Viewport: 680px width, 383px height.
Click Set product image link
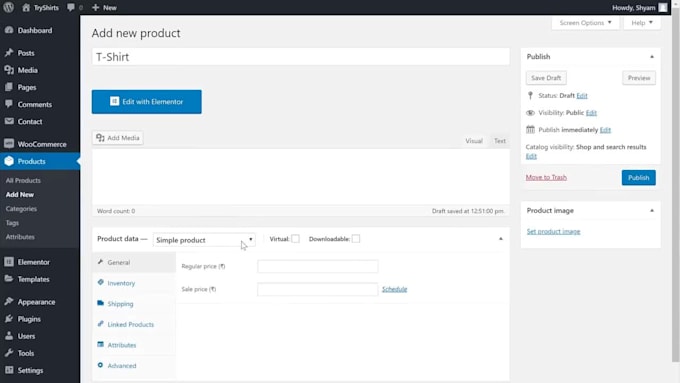click(x=553, y=231)
